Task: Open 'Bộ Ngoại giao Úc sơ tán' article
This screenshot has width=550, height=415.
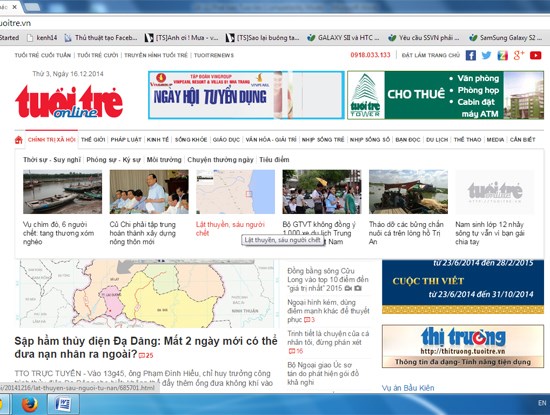Action: pos(323,374)
